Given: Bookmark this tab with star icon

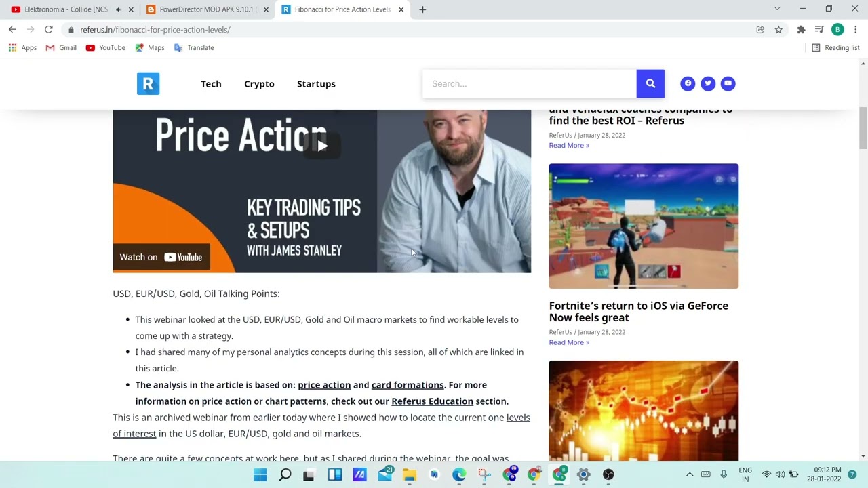Looking at the screenshot, I should pyautogui.click(x=778, y=30).
